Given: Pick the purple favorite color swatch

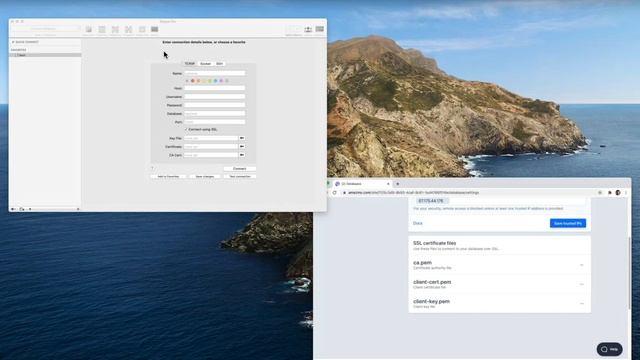Looking at the screenshot, I should [x=221, y=81].
